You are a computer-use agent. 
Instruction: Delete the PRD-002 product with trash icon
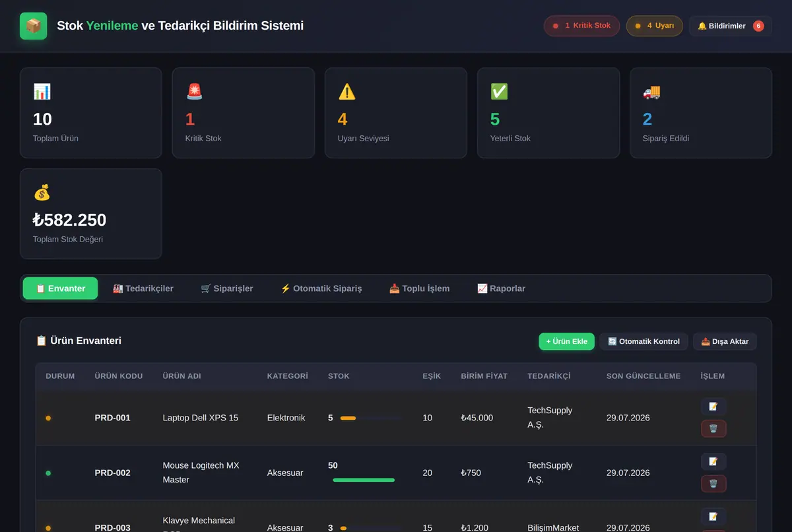coord(713,484)
